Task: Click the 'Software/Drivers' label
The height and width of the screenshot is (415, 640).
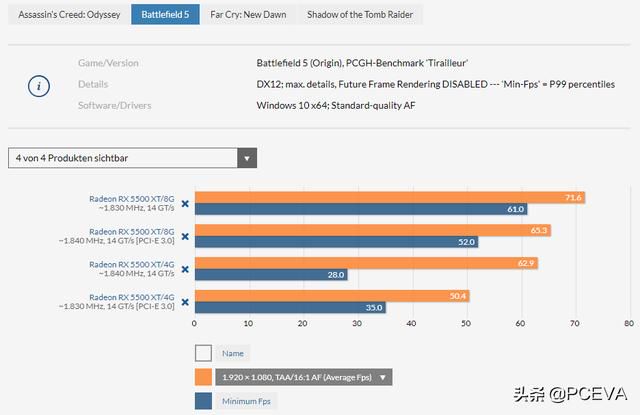Action: [115, 105]
